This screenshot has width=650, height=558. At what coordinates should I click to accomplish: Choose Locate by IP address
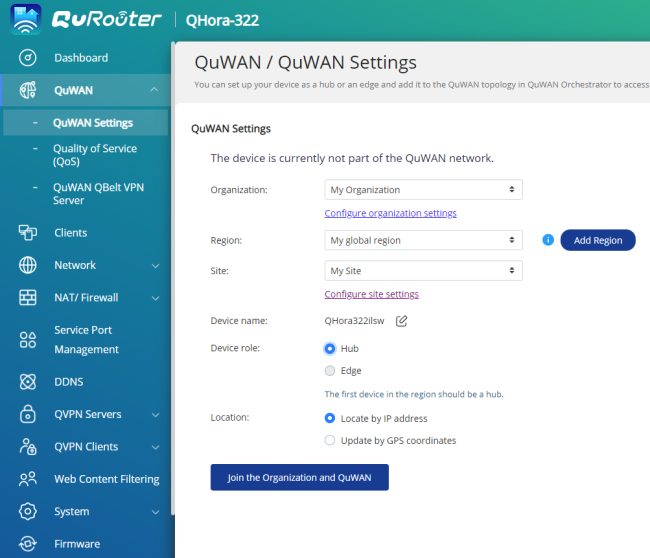(330, 418)
